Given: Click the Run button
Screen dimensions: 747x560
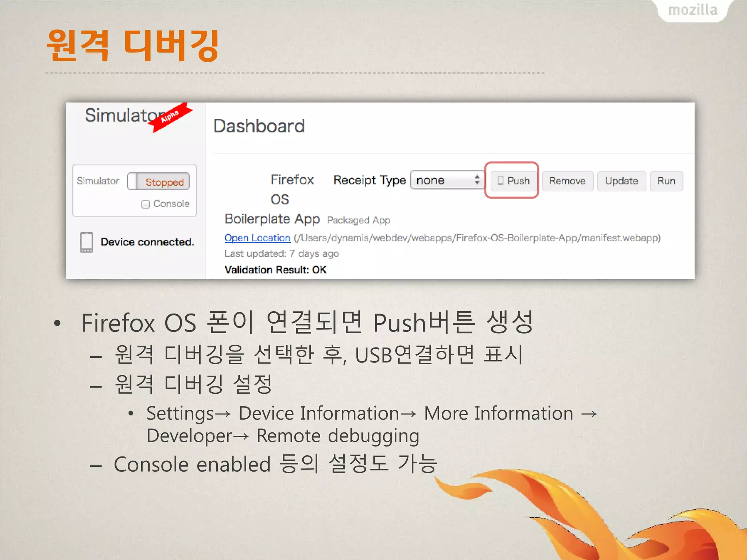Looking at the screenshot, I should (x=666, y=181).
